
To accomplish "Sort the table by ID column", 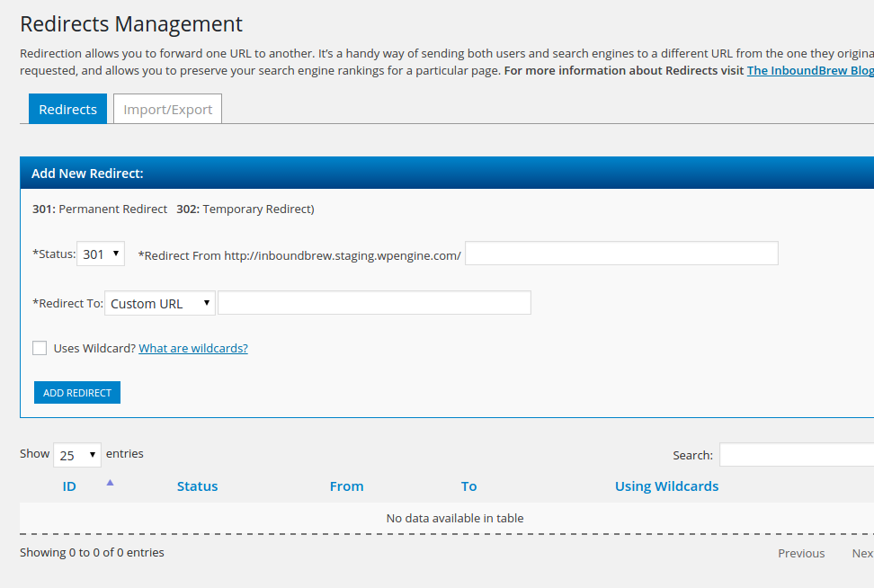I will [69, 486].
